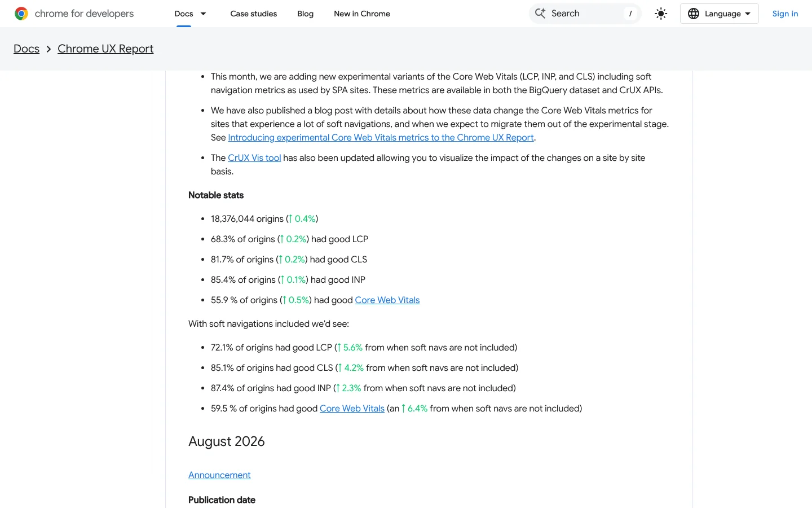
Task: Click the 'Publication date' heading
Action: click(222, 500)
